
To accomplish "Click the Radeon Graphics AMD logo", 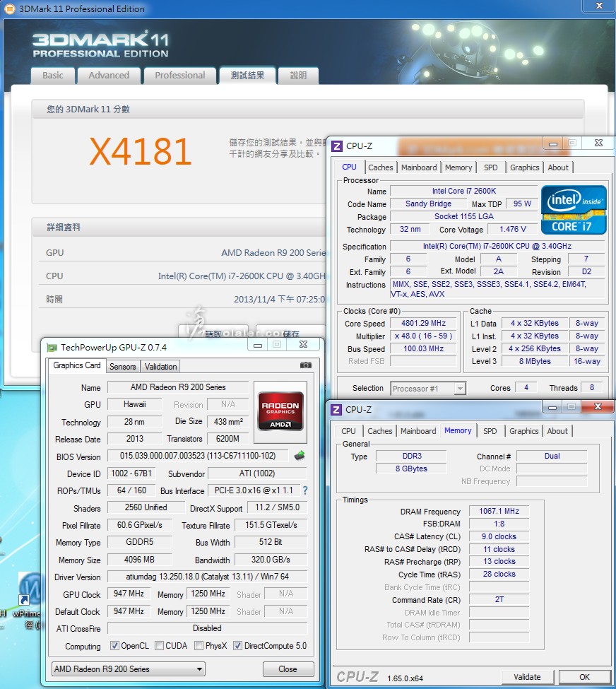I will (280, 411).
